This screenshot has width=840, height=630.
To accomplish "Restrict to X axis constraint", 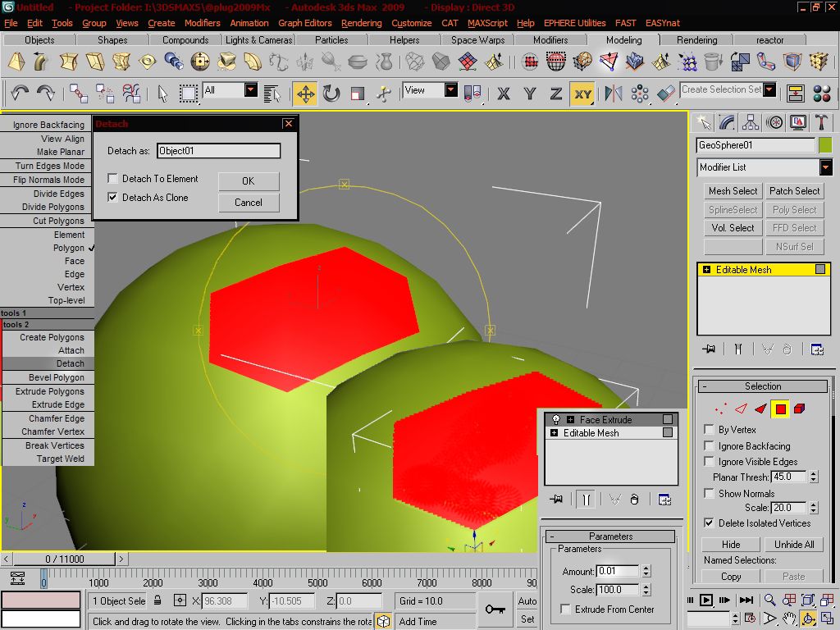I will [503, 94].
